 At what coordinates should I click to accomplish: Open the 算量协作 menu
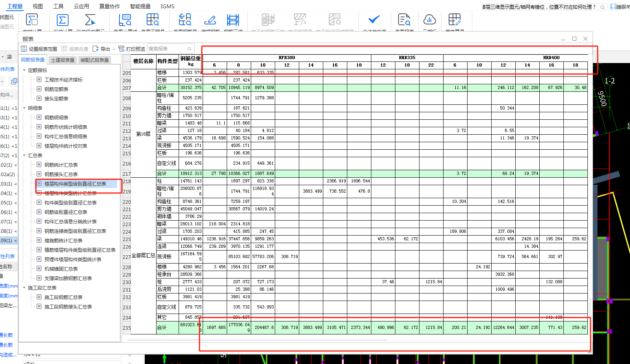click(x=110, y=6)
